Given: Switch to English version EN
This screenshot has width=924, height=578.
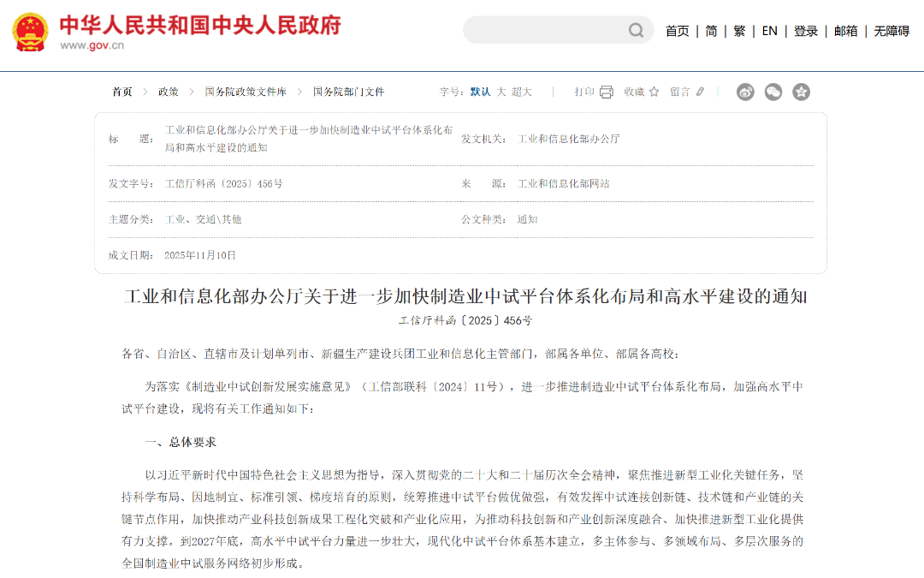Looking at the screenshot, I should click(x=770, y=32).
